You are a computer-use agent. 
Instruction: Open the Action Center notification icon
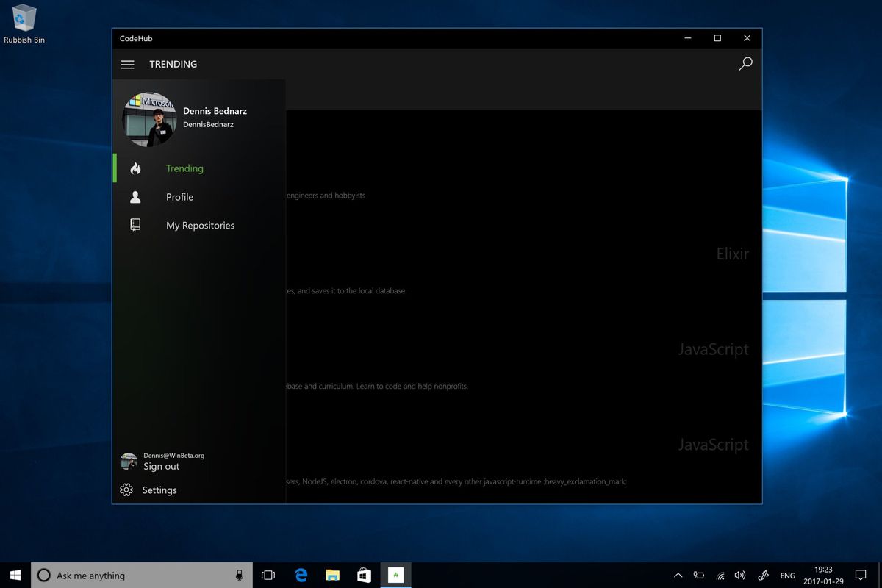[860, 575]
